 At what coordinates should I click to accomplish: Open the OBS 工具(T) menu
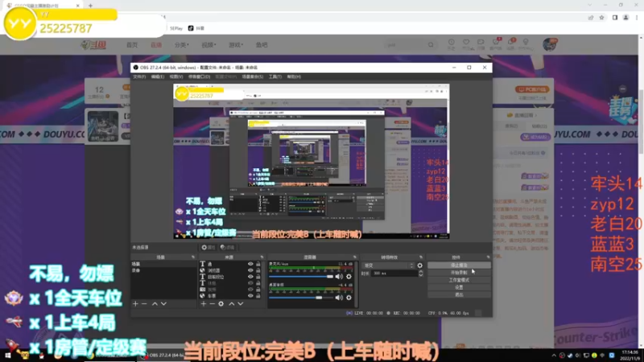click(x=275, y=76)
